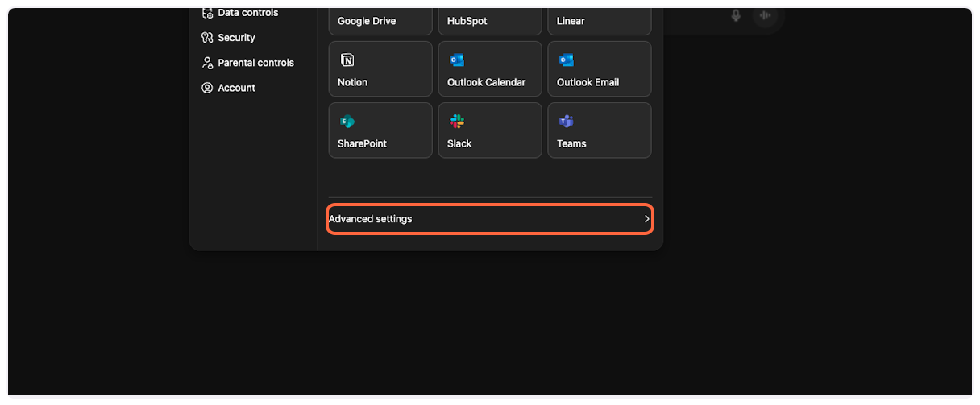This screenshot has height=405, width=980.
Task: Click the Security sidebar icon
Action: (207, 38)
